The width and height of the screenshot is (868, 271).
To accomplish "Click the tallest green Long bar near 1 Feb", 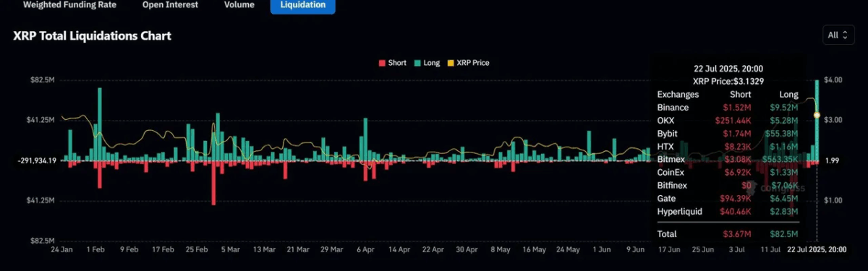I will click(x=100, y=124).
